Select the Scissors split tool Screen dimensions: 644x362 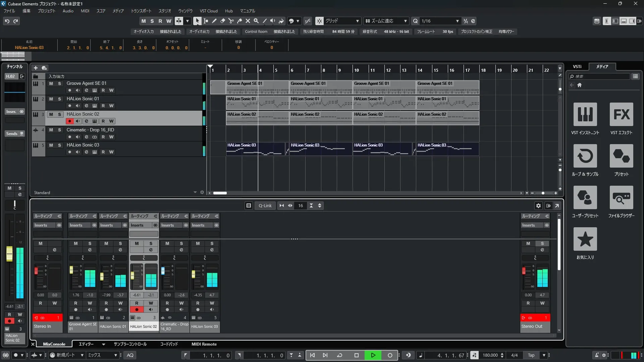point(231,21)
